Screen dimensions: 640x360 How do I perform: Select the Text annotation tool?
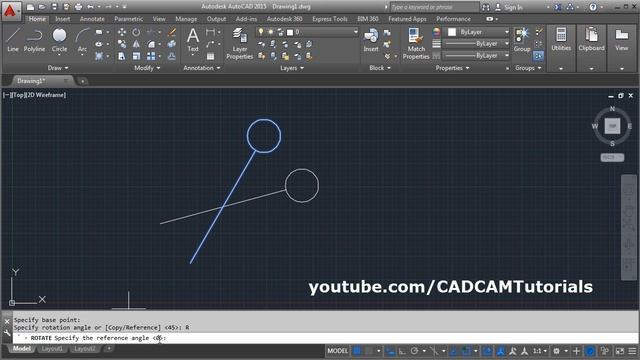[193, 40]
